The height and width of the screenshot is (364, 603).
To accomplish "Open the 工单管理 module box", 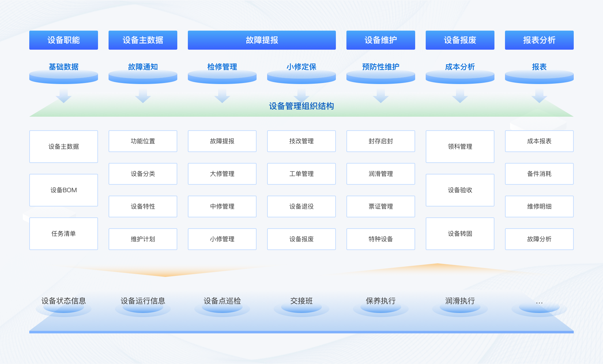I will 301,174.
